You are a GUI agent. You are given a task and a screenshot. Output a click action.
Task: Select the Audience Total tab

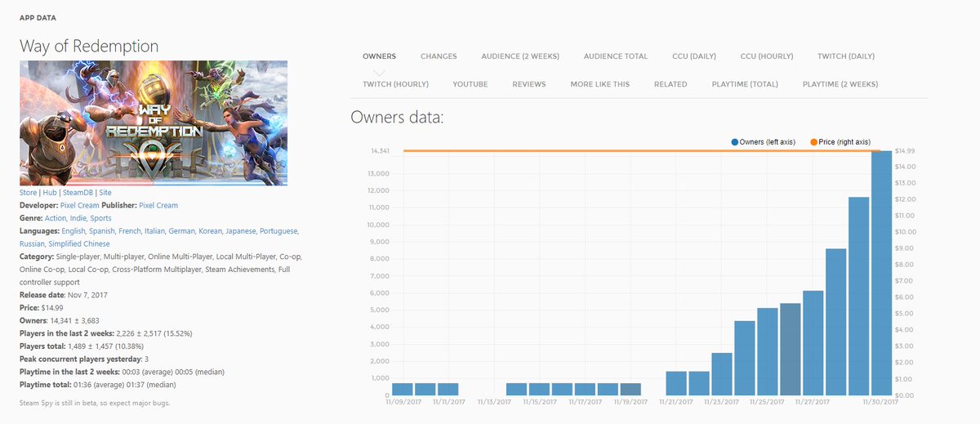[x=616, y=56]
